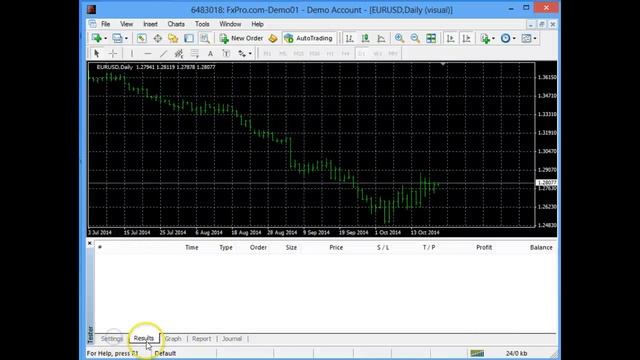Open the File menu
The width and height of the screenshot is (640, 360).
click(105, 24)
